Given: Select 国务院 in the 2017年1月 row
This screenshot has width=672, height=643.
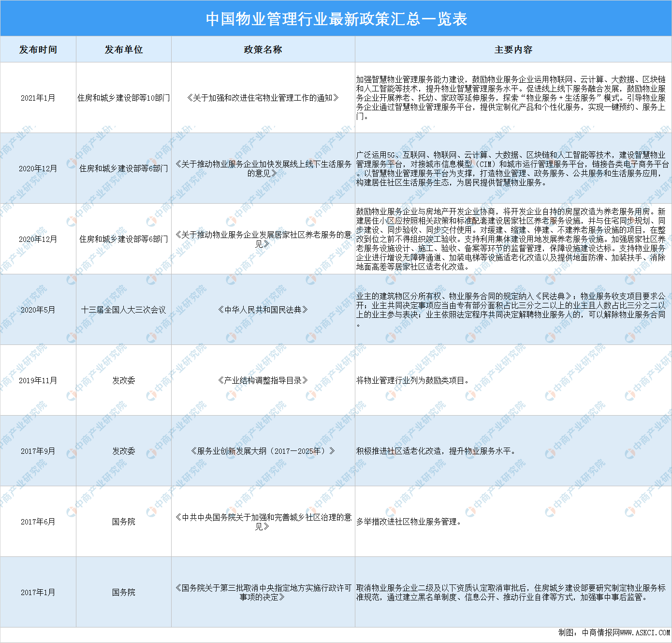Looking at the screenshot, I should coord(124,592).
